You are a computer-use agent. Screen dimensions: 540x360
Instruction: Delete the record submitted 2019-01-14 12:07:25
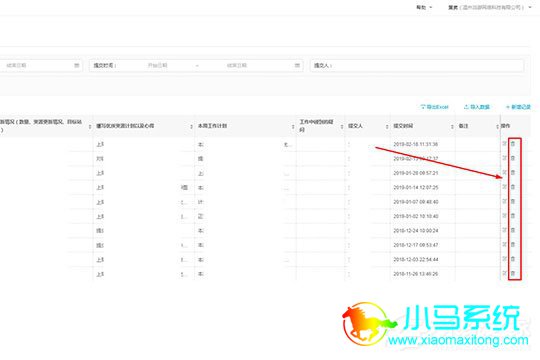point(513,187)
